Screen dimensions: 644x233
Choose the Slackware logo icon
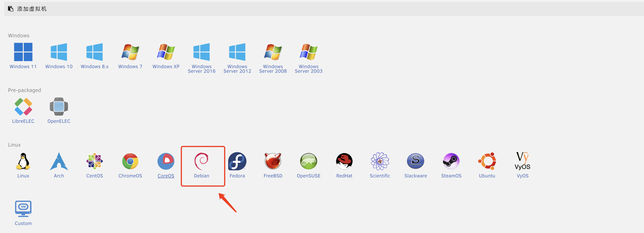[416, 161]
